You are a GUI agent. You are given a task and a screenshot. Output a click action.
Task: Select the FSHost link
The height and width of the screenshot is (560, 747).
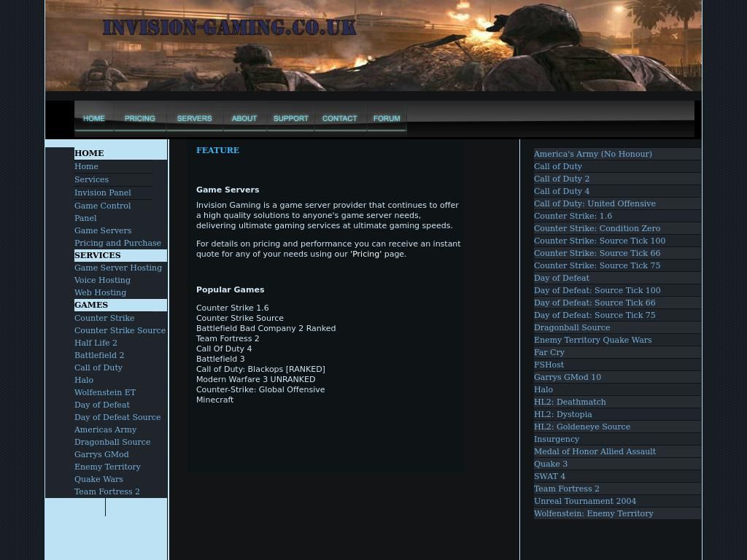pos(617,365)
